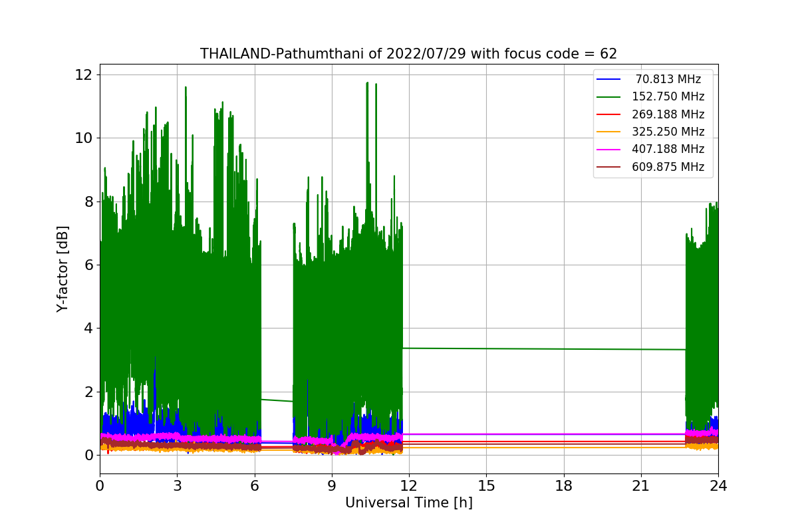Image resolution: width=798 pixels, height=532 pixels.
Task: Click x-axis tick label 6
Action: pos(254,486)
